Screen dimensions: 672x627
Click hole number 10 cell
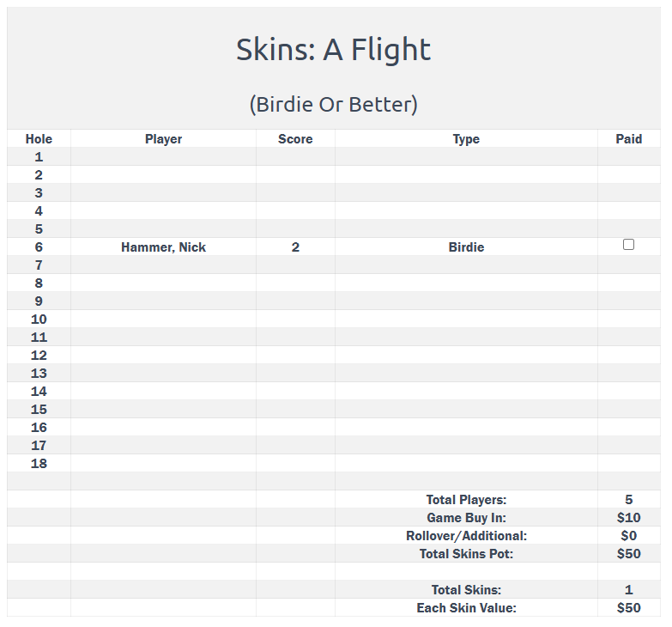click(39, 320)
